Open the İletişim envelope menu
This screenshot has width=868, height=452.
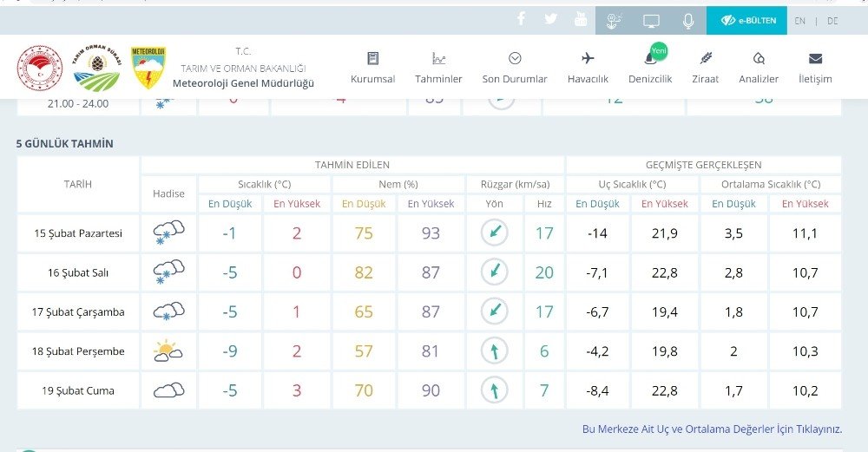point(815,68)
